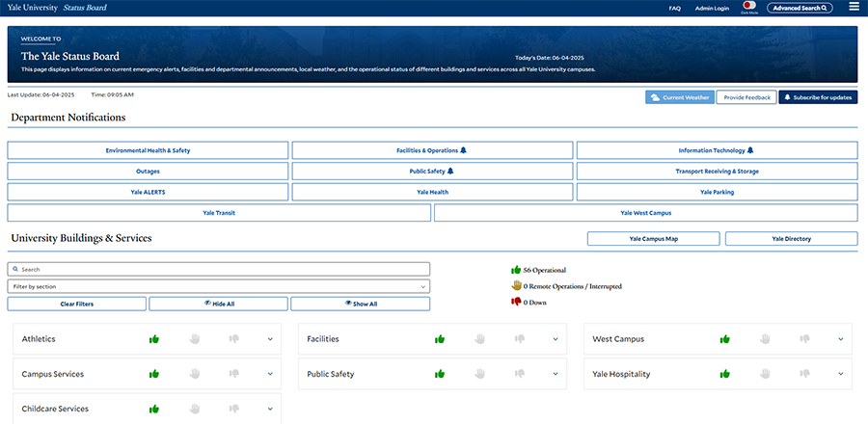Screen dimensions: 868x424
Task: Expand the Yale Hospitality section
Action: coord(840,374)
